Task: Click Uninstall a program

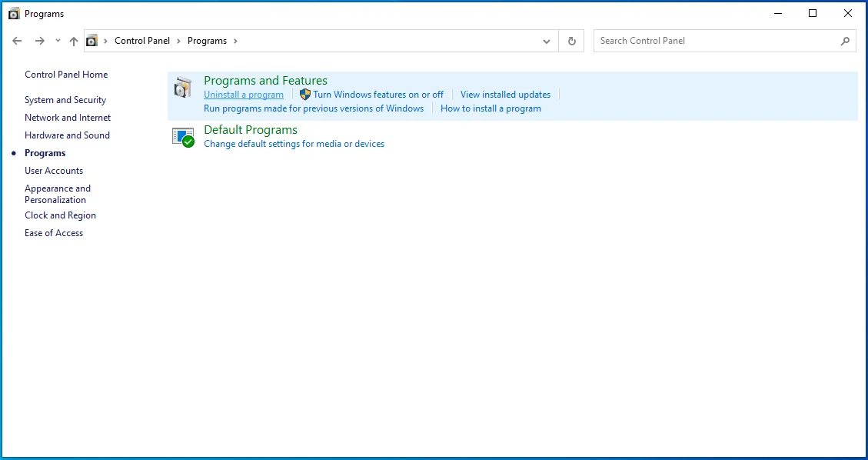Action: (244, 95)
